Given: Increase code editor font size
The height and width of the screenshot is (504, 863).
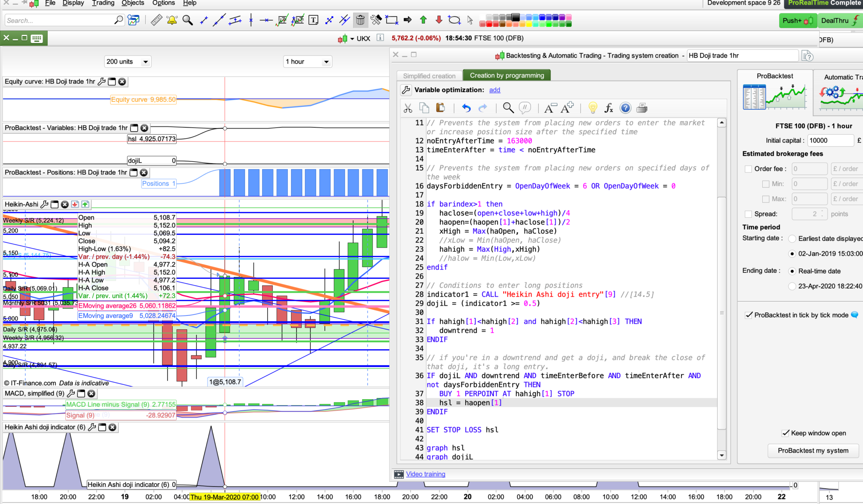Looking at the screenshot, I should pos(567,108).
